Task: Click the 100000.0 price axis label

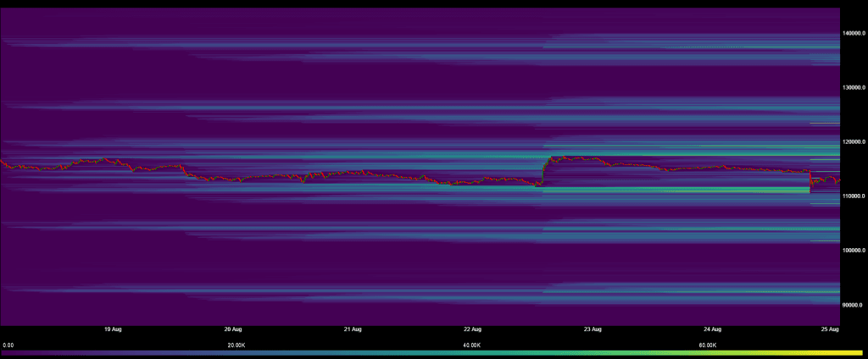Action: pyautogui.click(x=854, y=250)
